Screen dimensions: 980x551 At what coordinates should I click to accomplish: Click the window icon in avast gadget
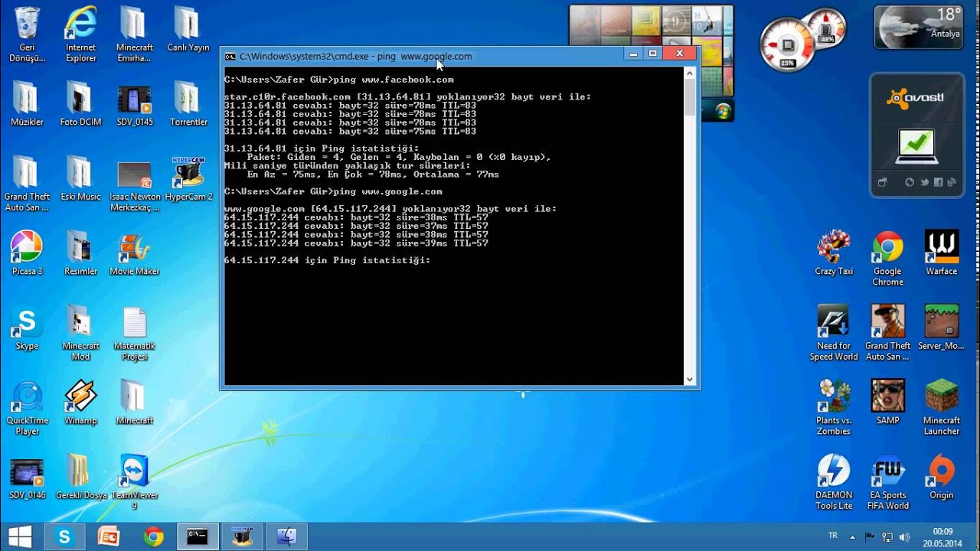882,182
